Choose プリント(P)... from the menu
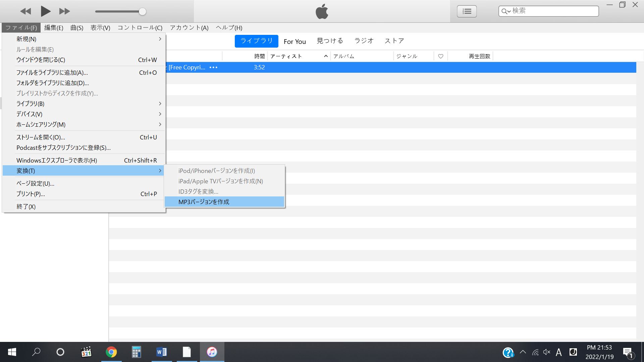This screenshot has width=644, height=362. click(x=84, y=194)
